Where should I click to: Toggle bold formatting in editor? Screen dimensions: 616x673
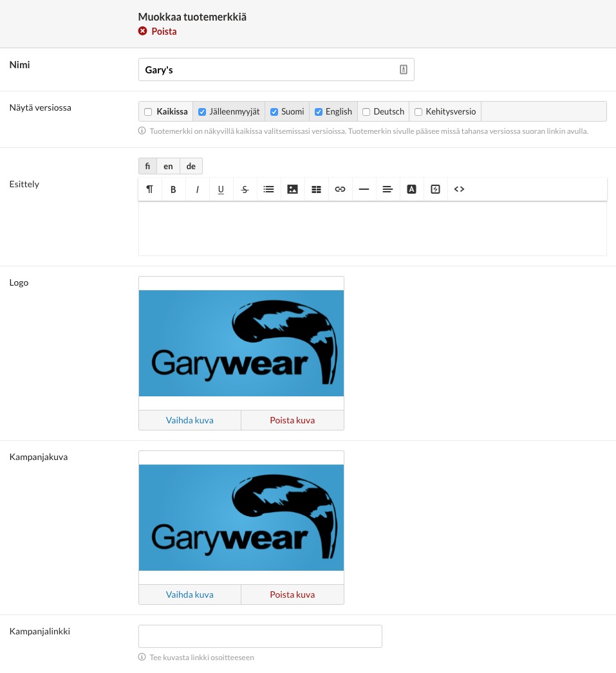[173, 189]
